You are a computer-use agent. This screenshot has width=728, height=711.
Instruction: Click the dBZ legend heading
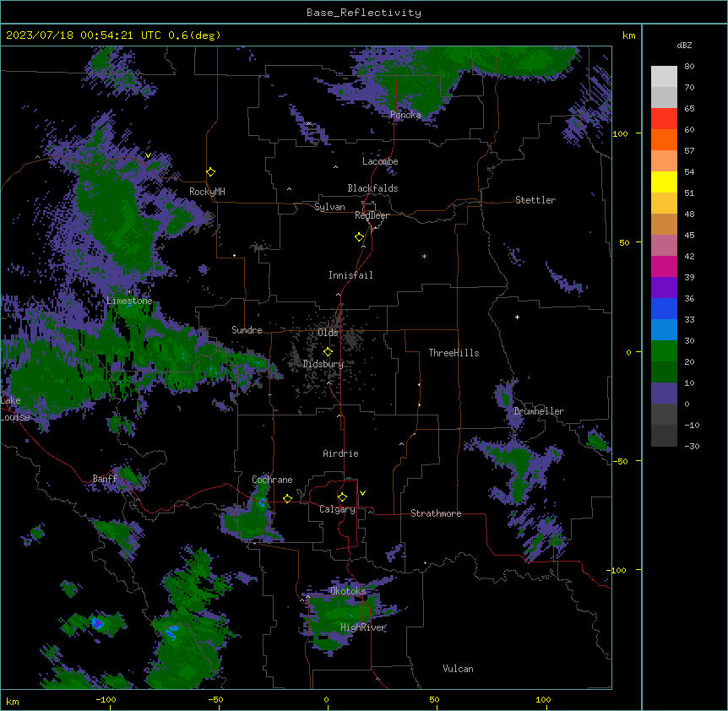(684, 45)
